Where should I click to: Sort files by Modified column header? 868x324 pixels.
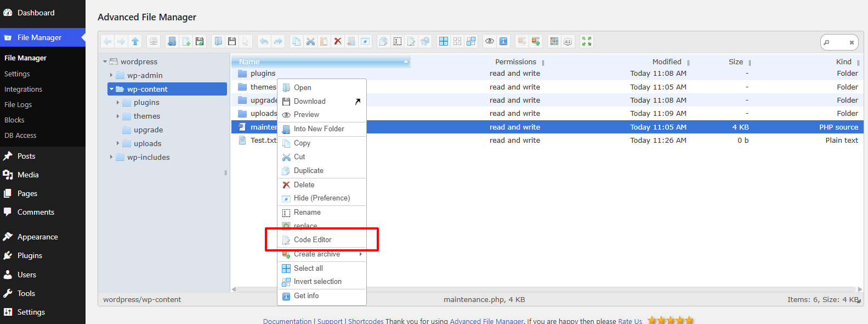667,62
